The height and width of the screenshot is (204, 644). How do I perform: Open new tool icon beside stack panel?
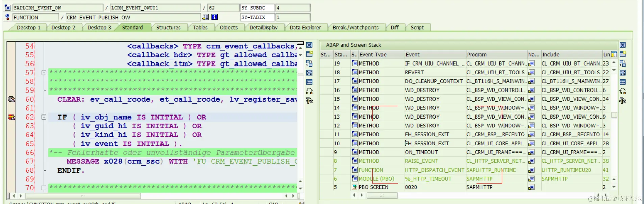point(623,54)
